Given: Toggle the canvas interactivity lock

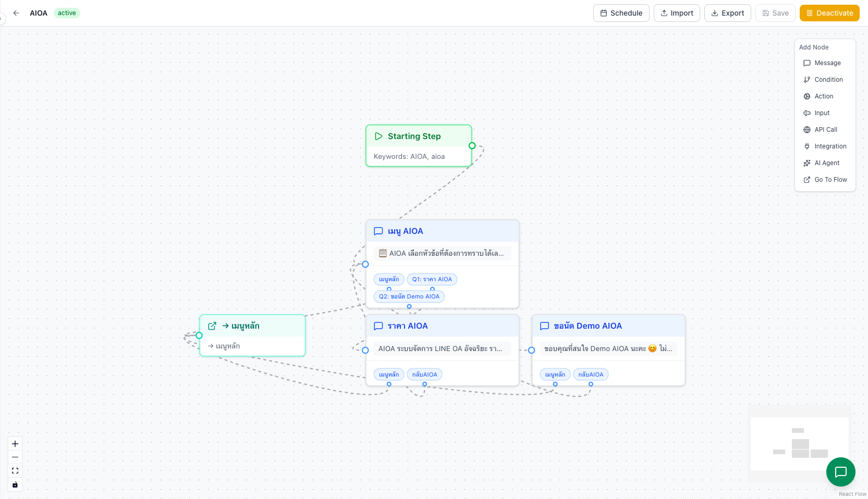Looking at the screenshot, I should 15,484.
